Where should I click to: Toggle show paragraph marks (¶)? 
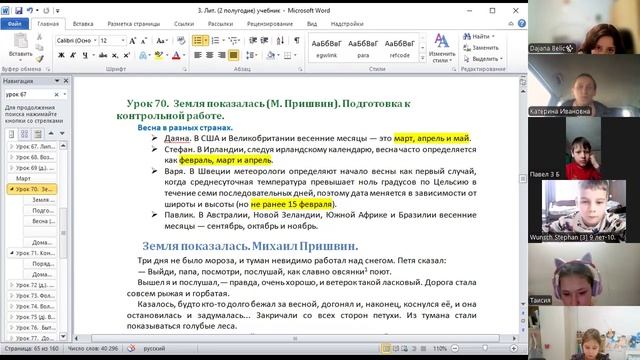click(297, 40)
